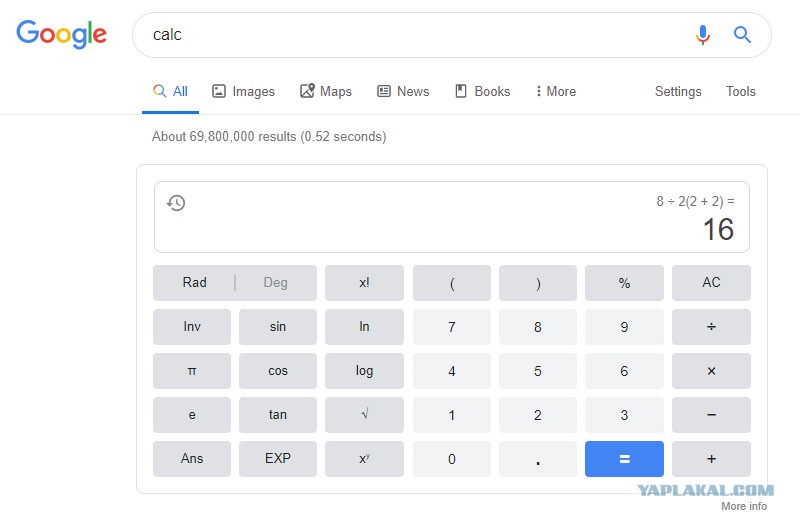Click the blue magnifier search icon
Viewport: 800px width, 520px height.
click(742, 35)
